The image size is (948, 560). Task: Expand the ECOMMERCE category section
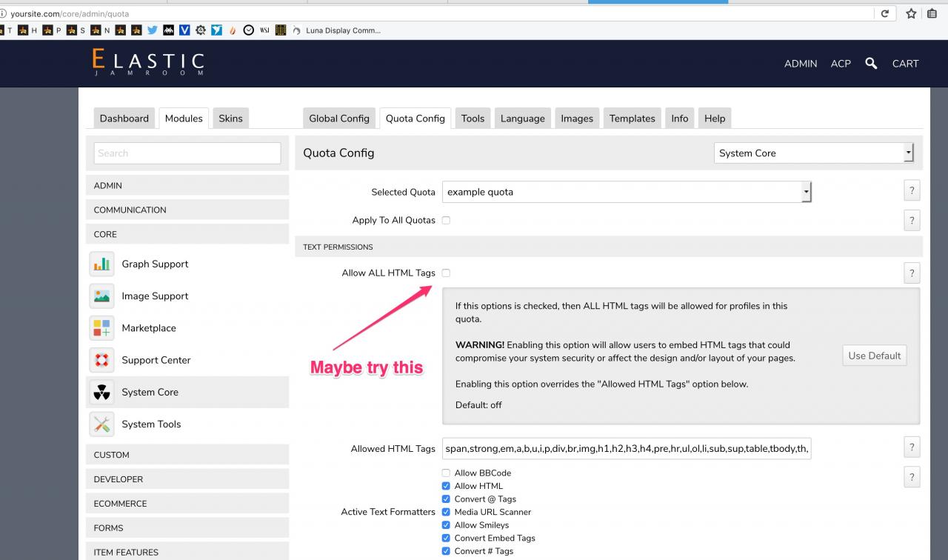[x=187, y=504]
